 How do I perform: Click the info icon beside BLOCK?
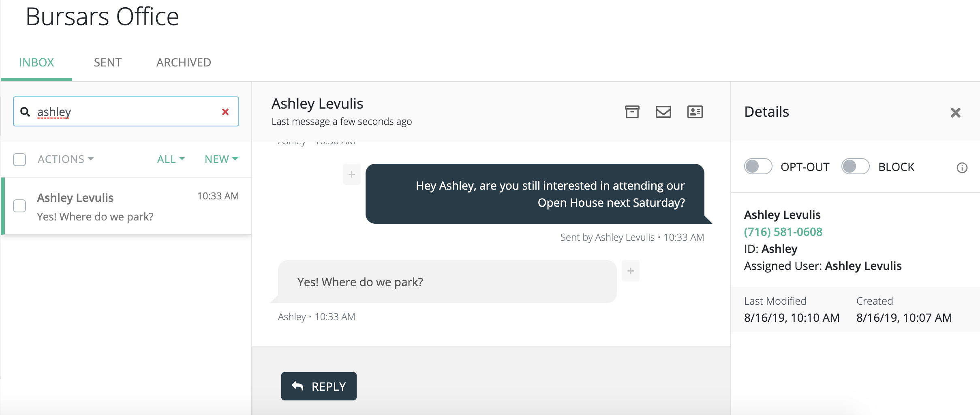(962, 168)
